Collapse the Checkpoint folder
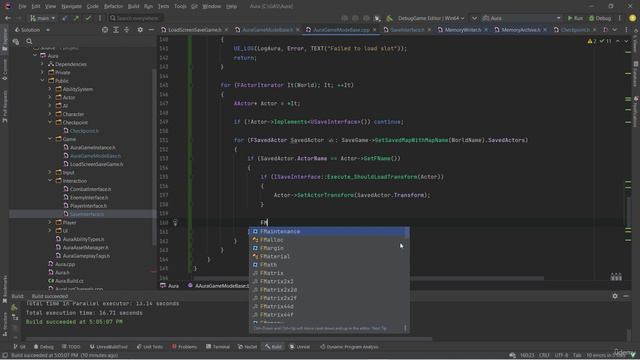This screenshot has height=360, width=640. (x=50, y=122)
